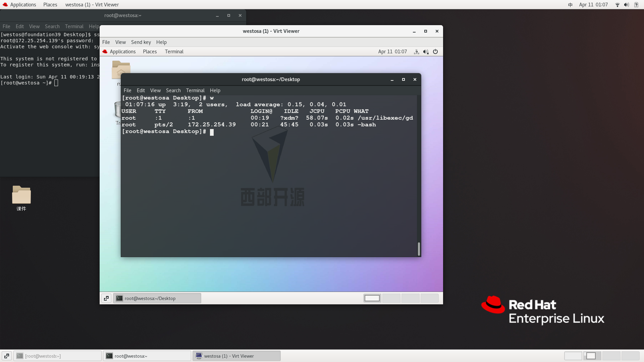Maximize the background root@westosa:~ terminal
644x362 pixels.
point(229,15)
